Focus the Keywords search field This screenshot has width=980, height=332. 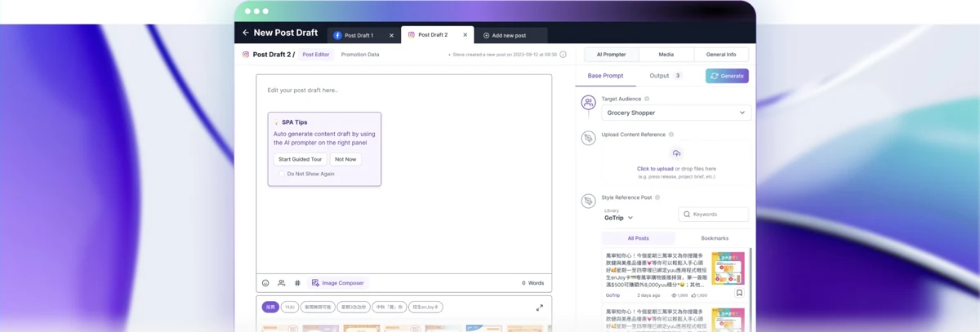tap(713, 214)
